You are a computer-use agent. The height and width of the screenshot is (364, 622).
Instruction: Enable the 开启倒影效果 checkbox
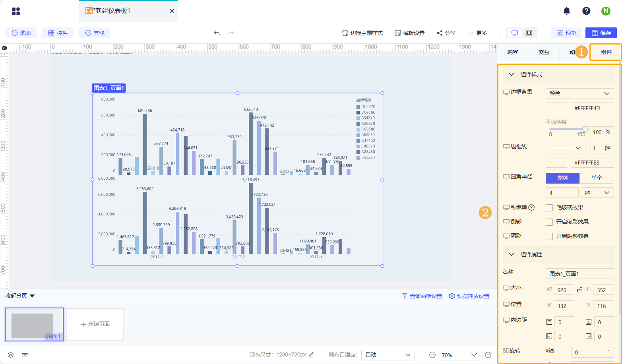pos(549,222)
